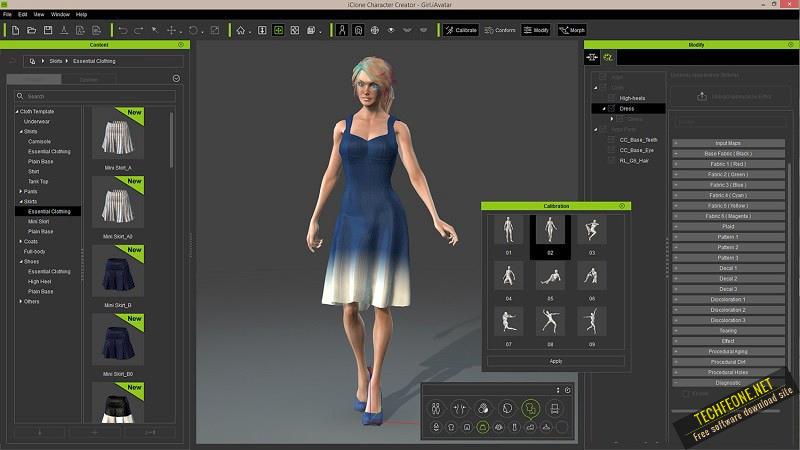The height and width of the screenshot is (450, 800).
Task: Click the skin-texture hand icon in the palette
Action: 483,408
